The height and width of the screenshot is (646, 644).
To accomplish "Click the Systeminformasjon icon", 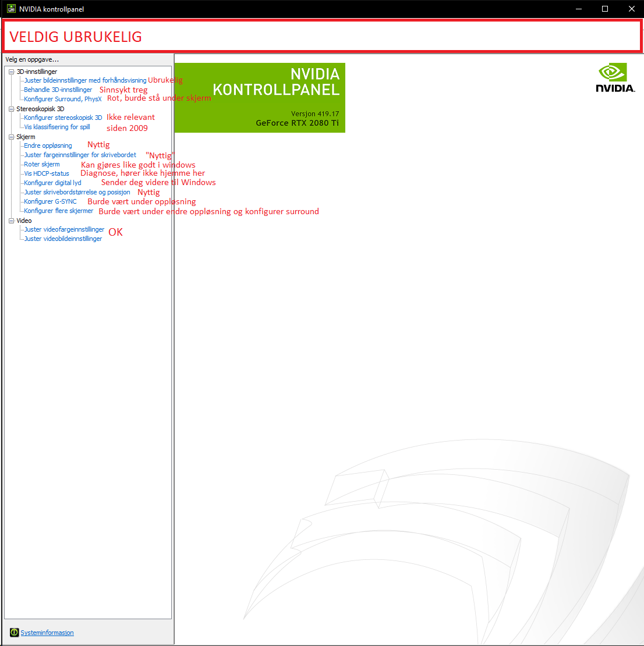I will [x=15, y=633].
